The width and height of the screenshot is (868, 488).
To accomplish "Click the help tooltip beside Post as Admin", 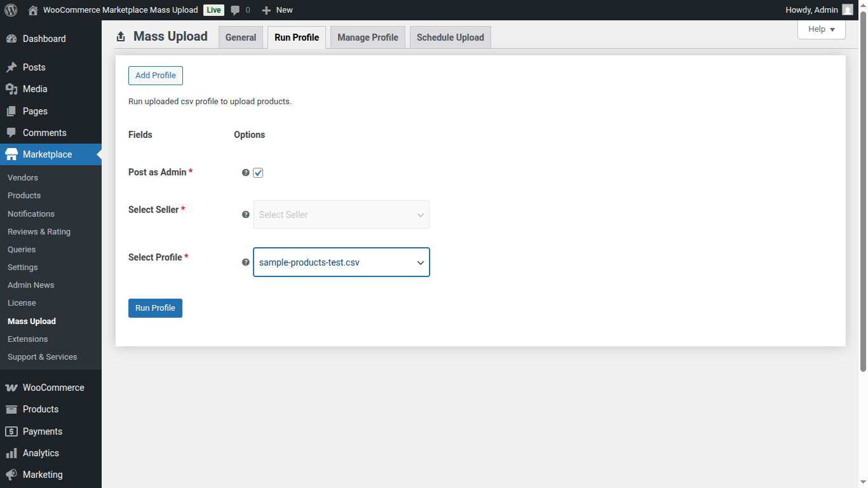I will 245,172.
